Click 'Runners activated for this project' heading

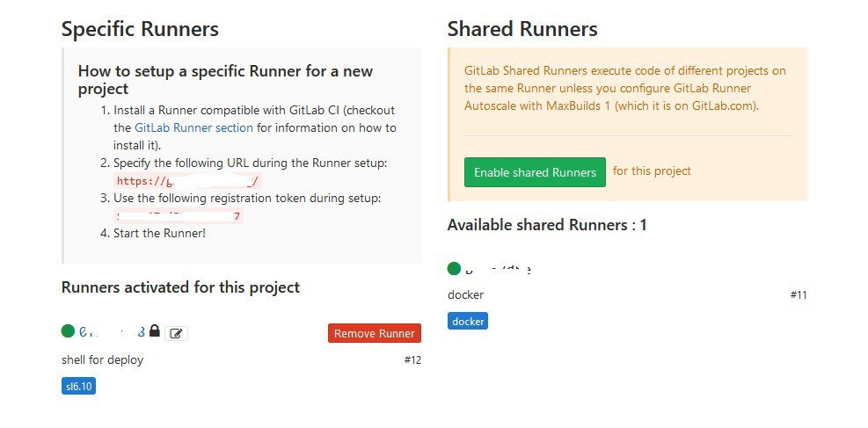coord(180,287)
